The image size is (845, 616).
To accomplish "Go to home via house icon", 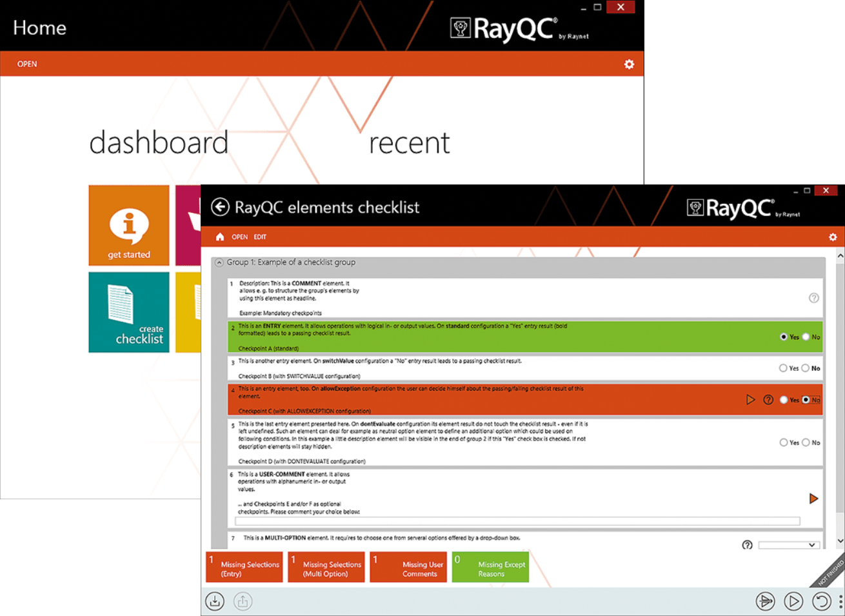I will click(x=220, y=237).
